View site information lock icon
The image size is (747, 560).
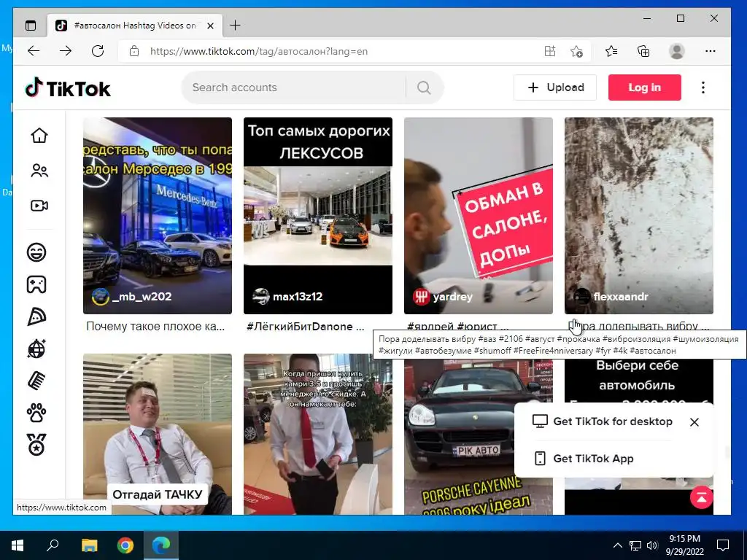(x=134, y=51)
